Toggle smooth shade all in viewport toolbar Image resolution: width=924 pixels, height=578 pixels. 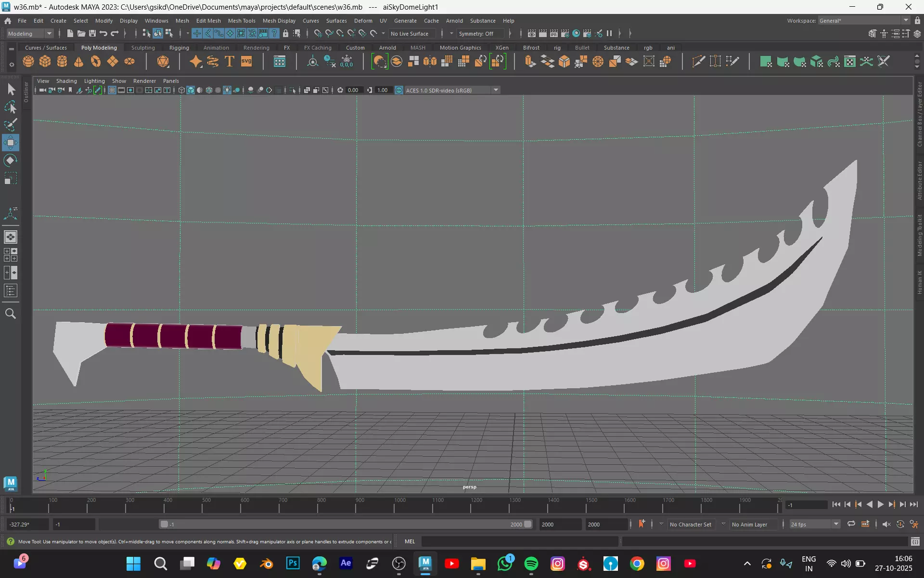(191, 90)
